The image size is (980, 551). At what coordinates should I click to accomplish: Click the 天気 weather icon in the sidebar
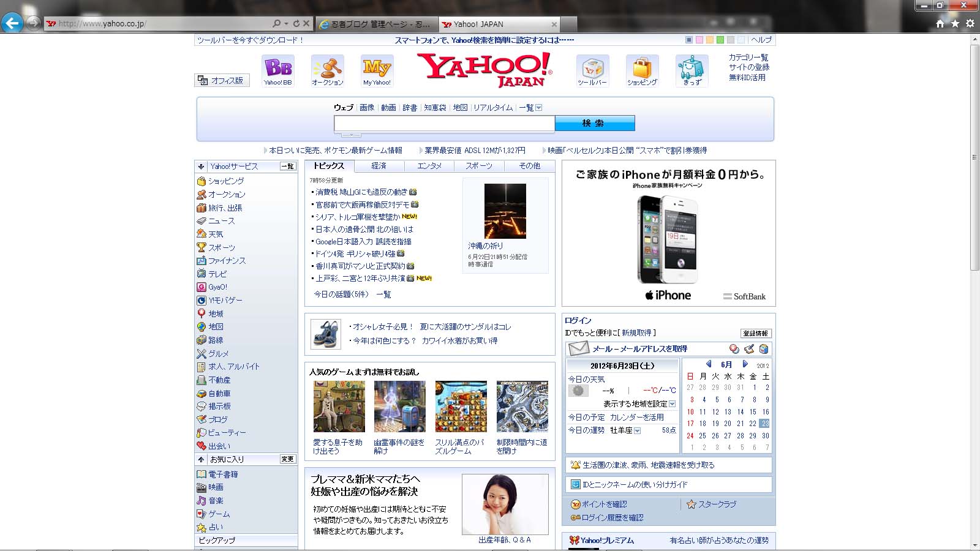click(201, 234)
